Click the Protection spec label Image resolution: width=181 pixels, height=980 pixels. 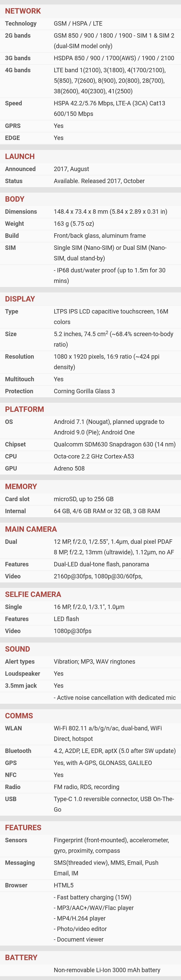[19, 391]
